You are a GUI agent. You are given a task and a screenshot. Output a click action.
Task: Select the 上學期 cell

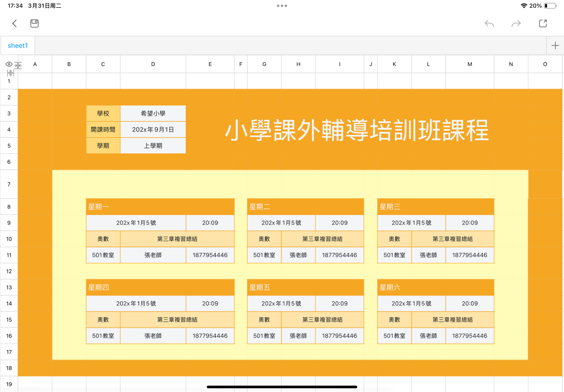pyautogui.click(x=153, y=146)
